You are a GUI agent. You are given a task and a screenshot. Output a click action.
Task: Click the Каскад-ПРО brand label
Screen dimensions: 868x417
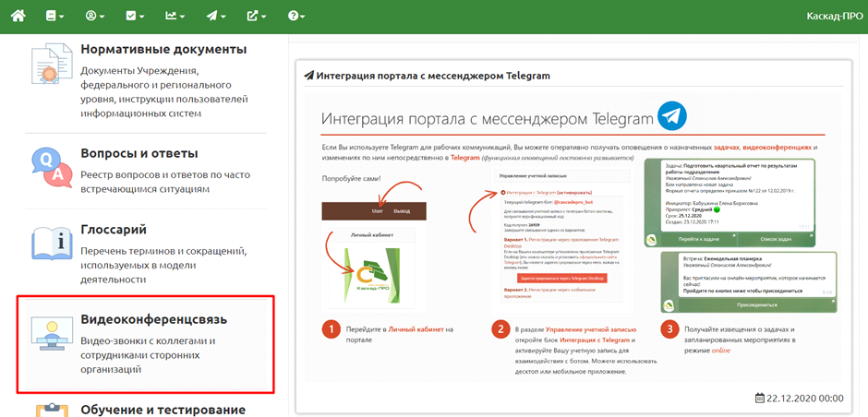834,16
